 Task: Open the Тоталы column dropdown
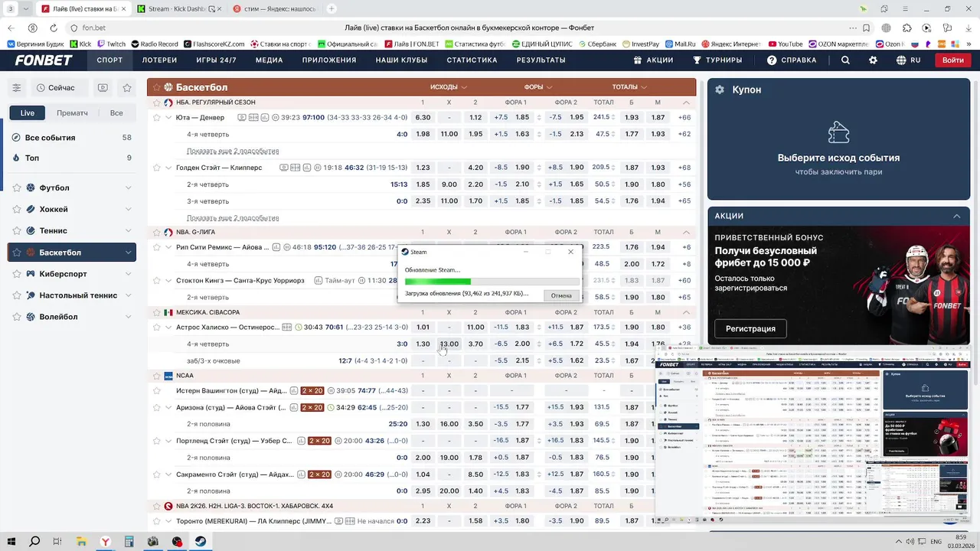tap(629, 87)
